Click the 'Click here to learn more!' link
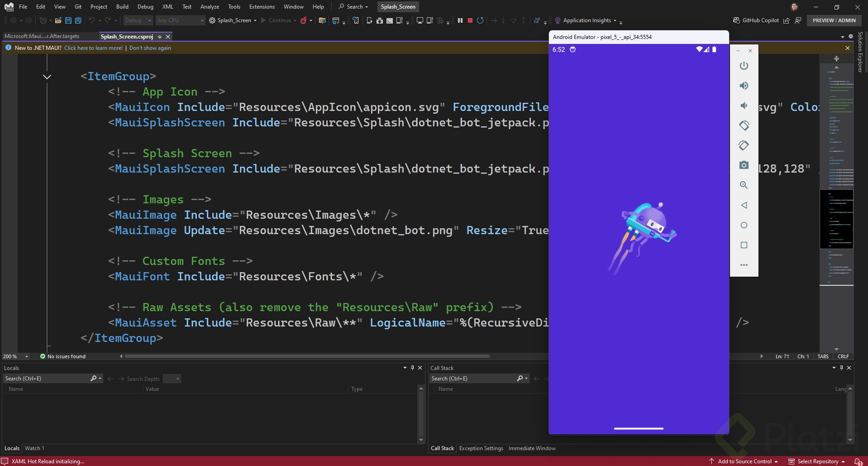The width and height of the screenshot is (868, 466). (x=93, y=48)
